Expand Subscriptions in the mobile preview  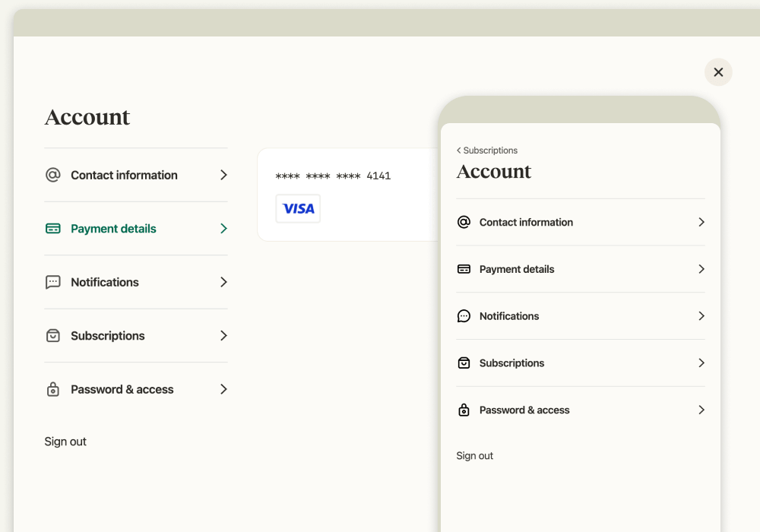701,363
